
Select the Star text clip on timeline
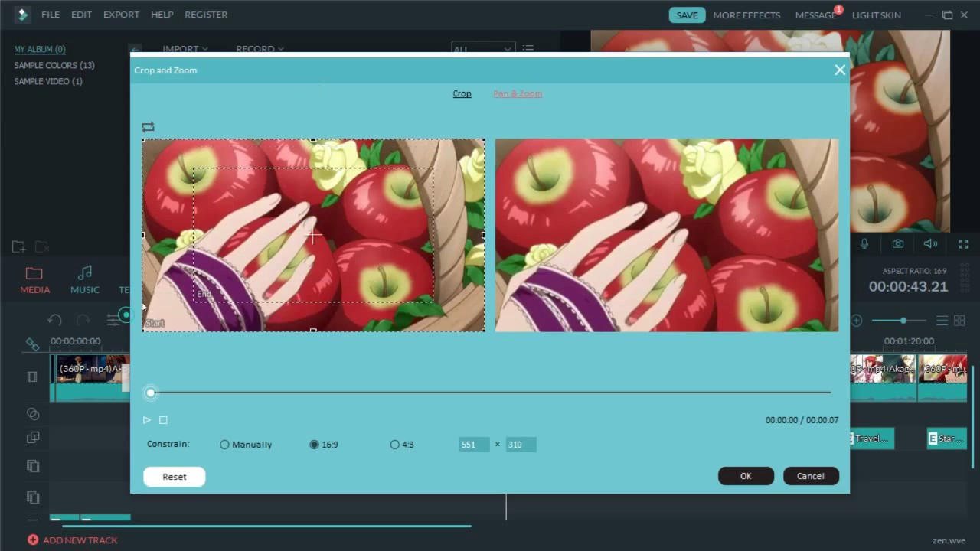tap(947, 439)
